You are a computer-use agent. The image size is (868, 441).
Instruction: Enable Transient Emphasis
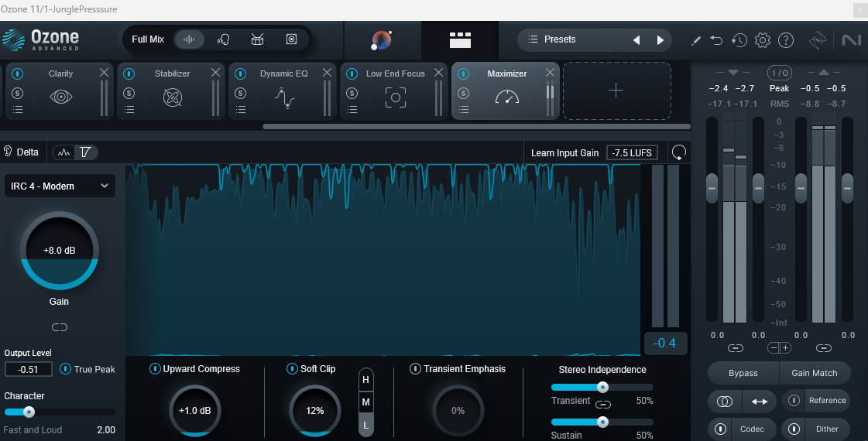(415, 368)
